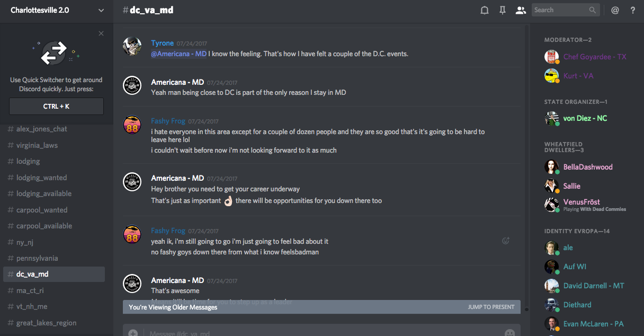644x336 pixels.
Task: Click Americana - MD's avatar
Action: [132, 85]
